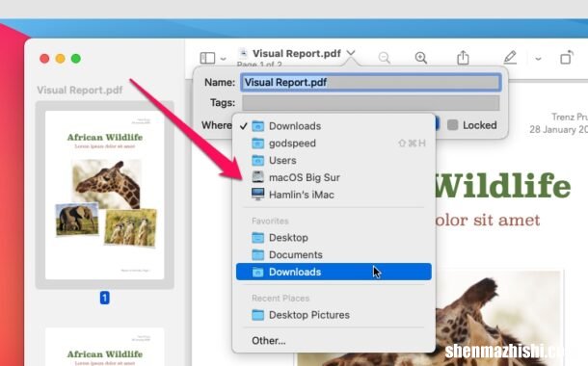Select the second page thumbnail

pos(105,347)
